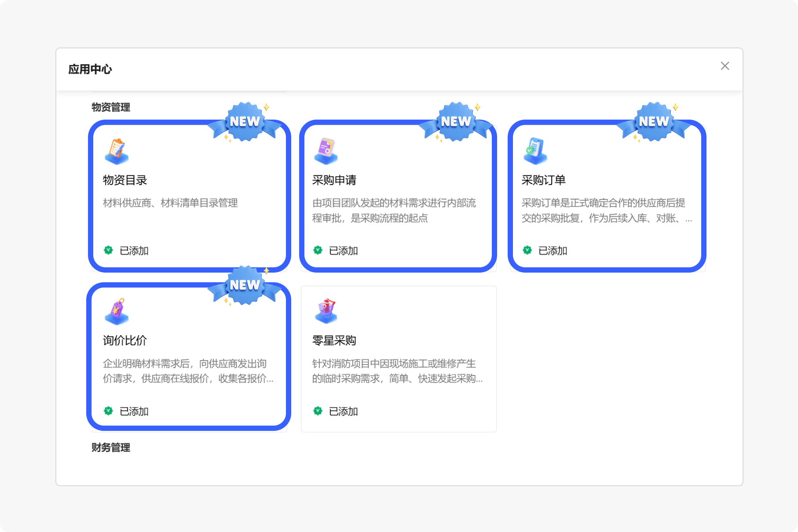
Task: Open the 物资目录 app title
Action: pyautogui.click(x=125, y=180)
